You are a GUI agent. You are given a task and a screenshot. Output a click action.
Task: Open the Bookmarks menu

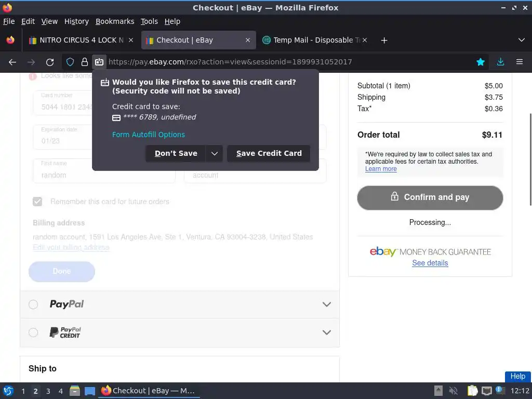[x=115, y=21]
